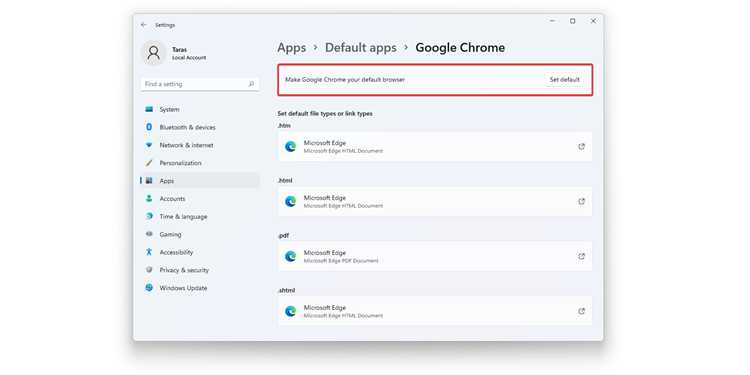This screenshot has height=375, width=750.
Task: Click Microsoft Edge PDF Document text
Action: [x=341, y=261]
